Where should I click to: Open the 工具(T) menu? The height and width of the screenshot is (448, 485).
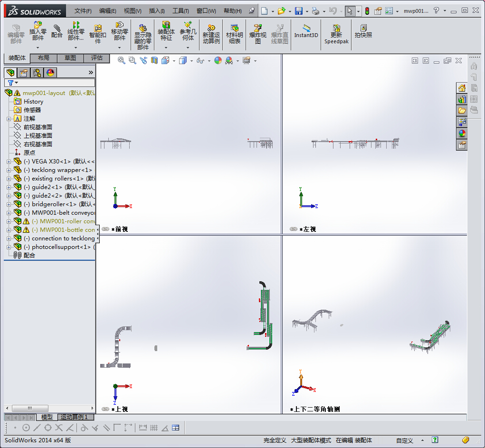(181, 11)
